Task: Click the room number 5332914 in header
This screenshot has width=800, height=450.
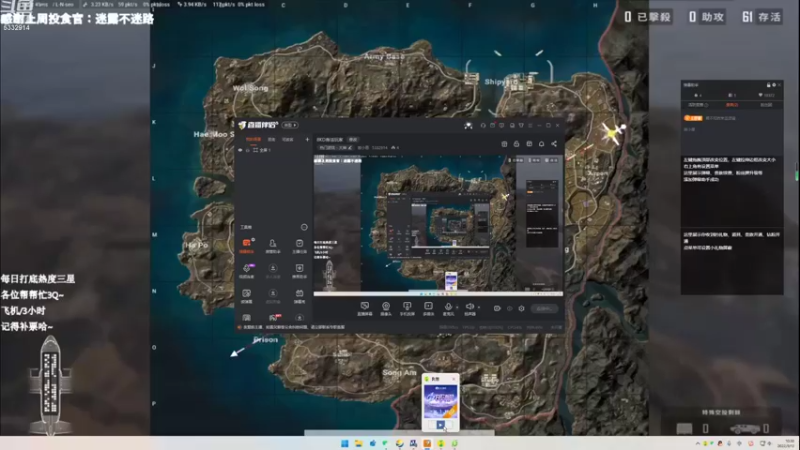Action: [x=380, y=147]
